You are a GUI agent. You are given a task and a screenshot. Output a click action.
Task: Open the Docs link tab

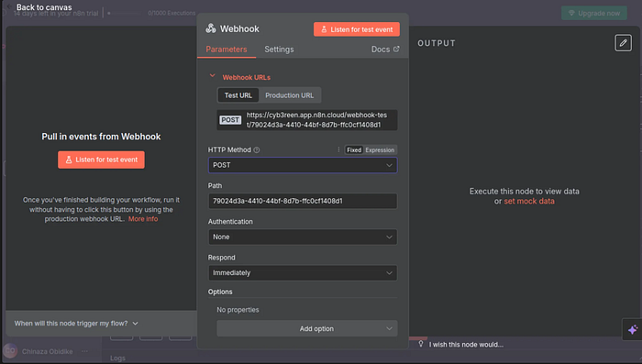click(x=385, y=50)
